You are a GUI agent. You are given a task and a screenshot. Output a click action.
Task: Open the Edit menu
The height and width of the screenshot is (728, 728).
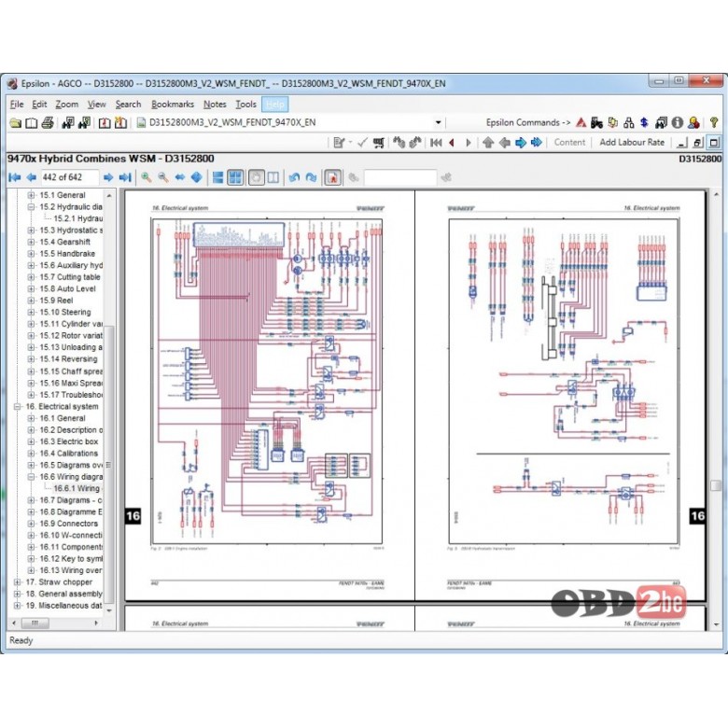[39, 105]
